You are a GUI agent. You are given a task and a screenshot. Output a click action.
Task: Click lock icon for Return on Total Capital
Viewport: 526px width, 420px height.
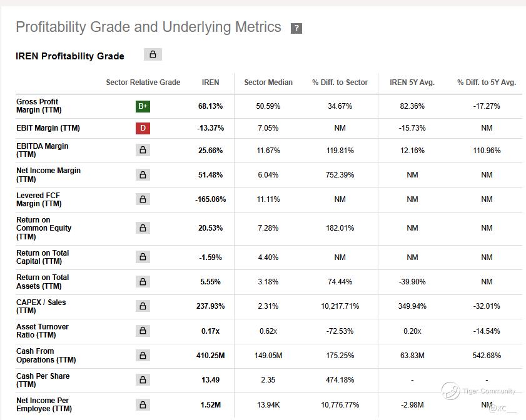(x=143, y=257)
